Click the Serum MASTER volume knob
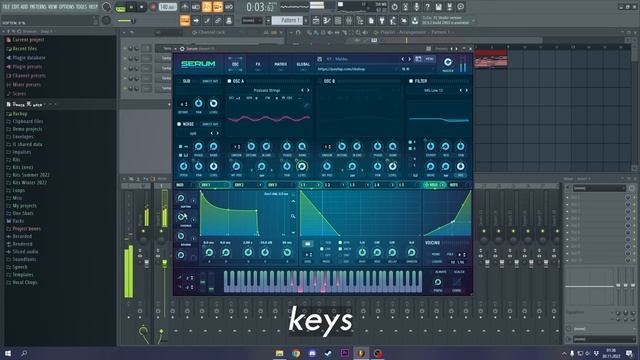 tap(448, 62)
